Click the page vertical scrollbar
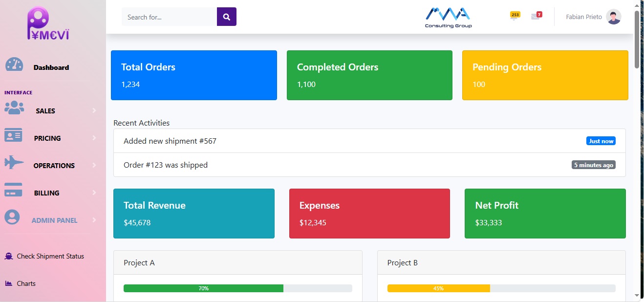The width and height of the screenshot is (644, 302). click(x=637, y=39)
